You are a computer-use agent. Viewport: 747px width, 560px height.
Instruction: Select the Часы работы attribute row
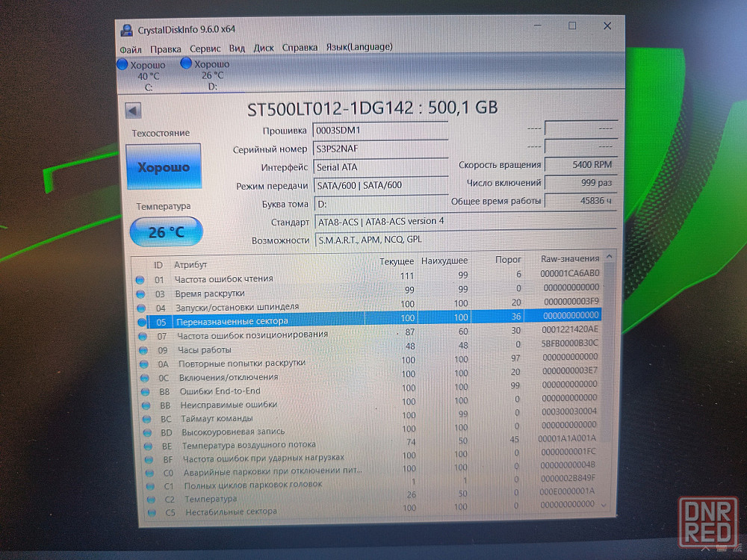[x=369, y=346]
